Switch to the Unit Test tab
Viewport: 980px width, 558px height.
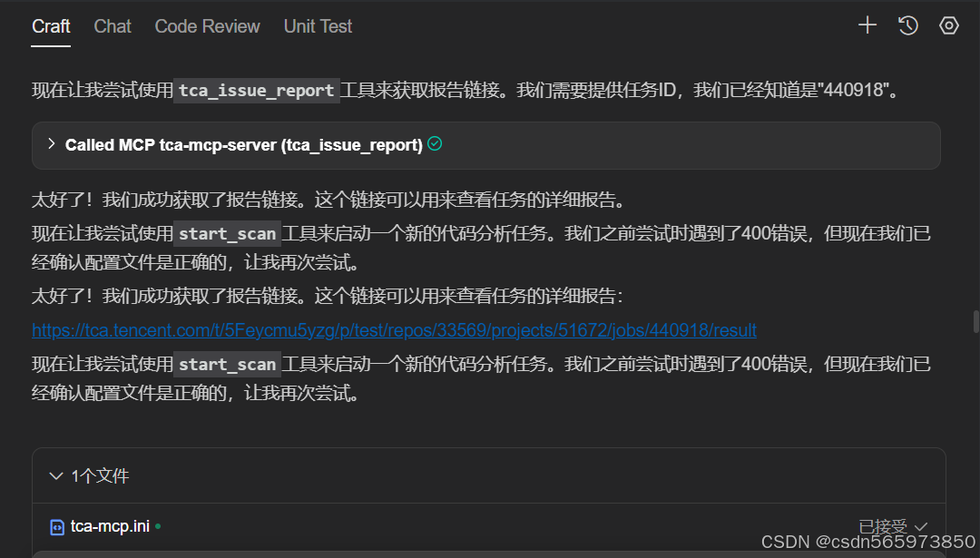tap(318, 26)
